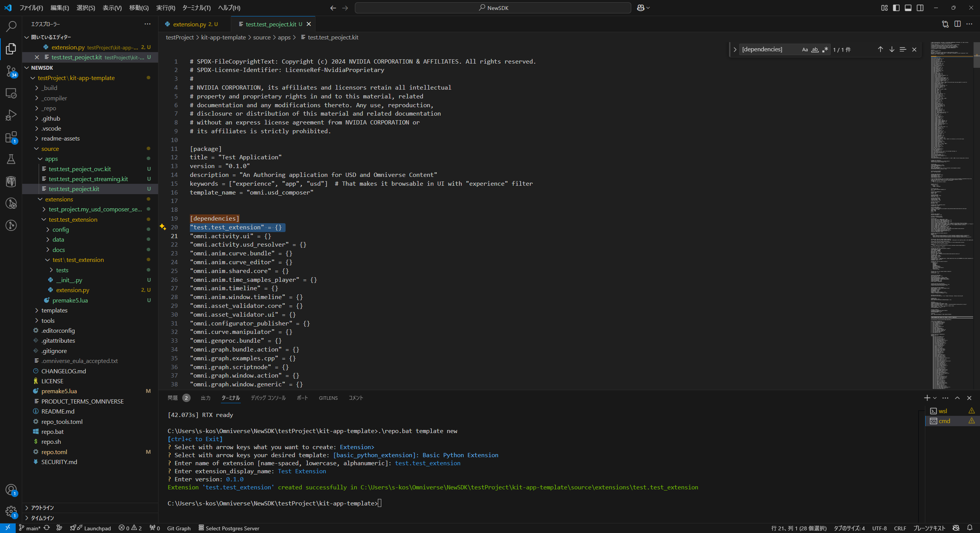980x533 pixels.
Task: Open the Extensions view
Action: [x=11, y=137]
